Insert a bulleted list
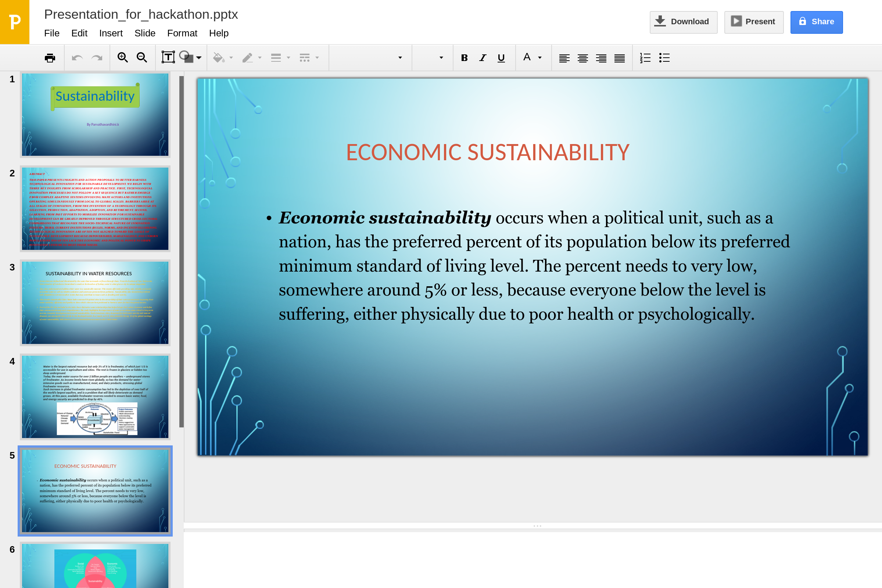Image resolution: width=882 pixels, height=588 pixels. point(664,58)
